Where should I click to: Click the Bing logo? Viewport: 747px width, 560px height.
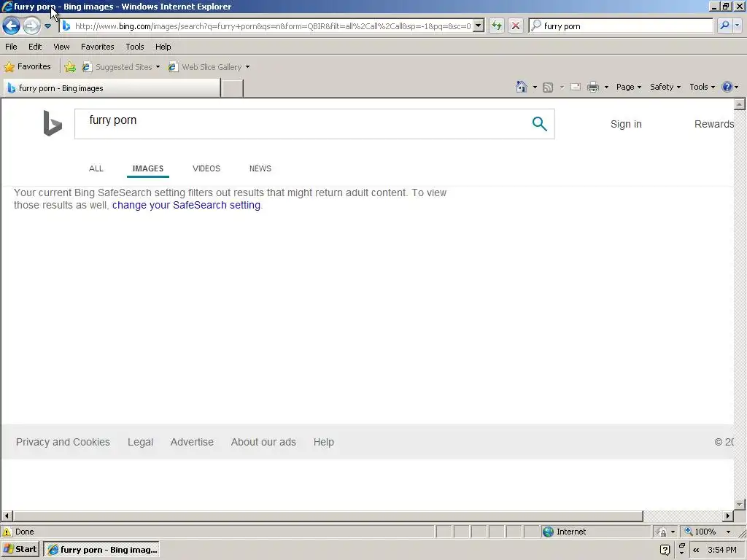pos(53,123)
